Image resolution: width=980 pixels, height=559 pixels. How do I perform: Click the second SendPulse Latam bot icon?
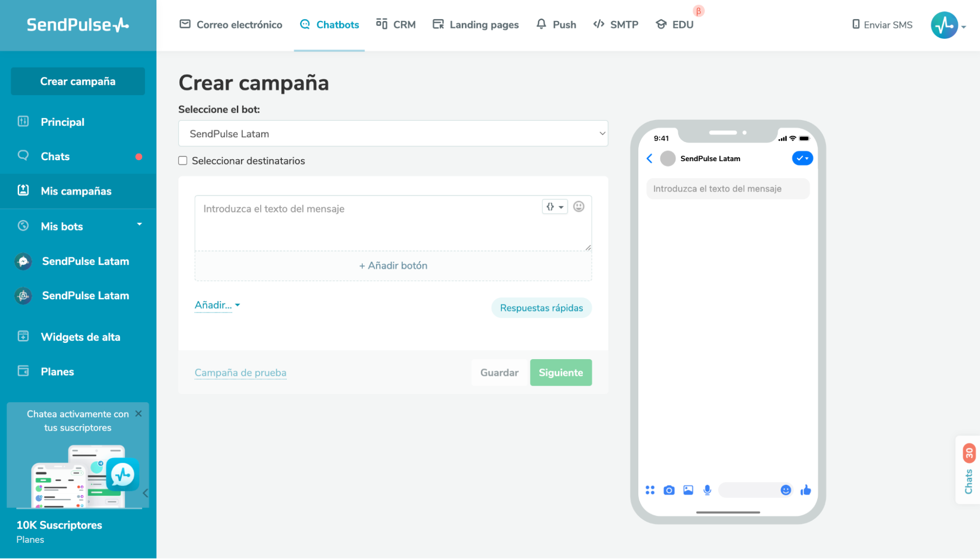coord(23,296)
